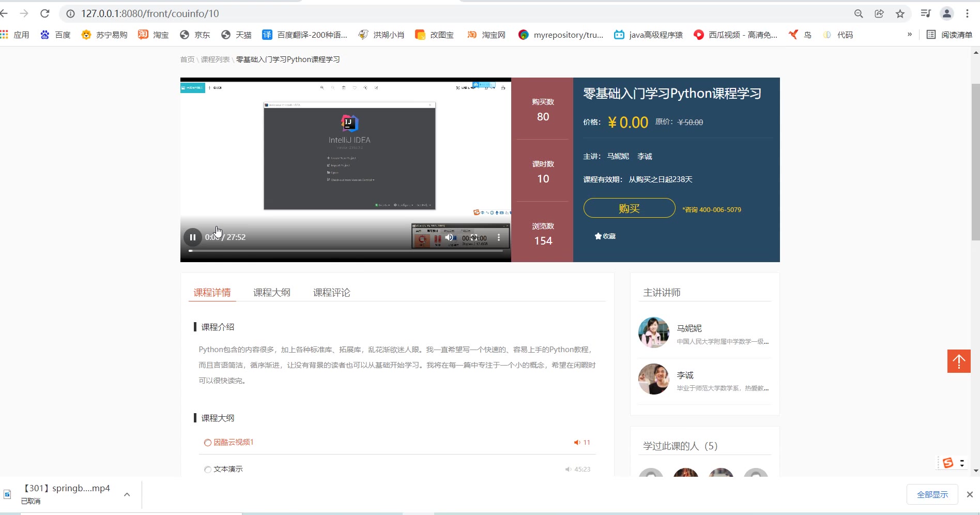
Task: Open video player more options menu
Action: (499, 237)
